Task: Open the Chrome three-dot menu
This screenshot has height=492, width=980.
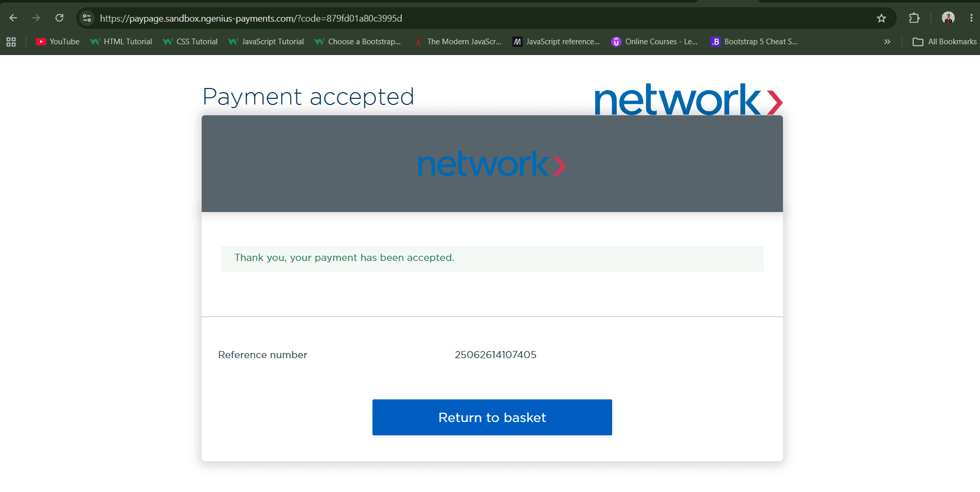Action: [971, 18]
